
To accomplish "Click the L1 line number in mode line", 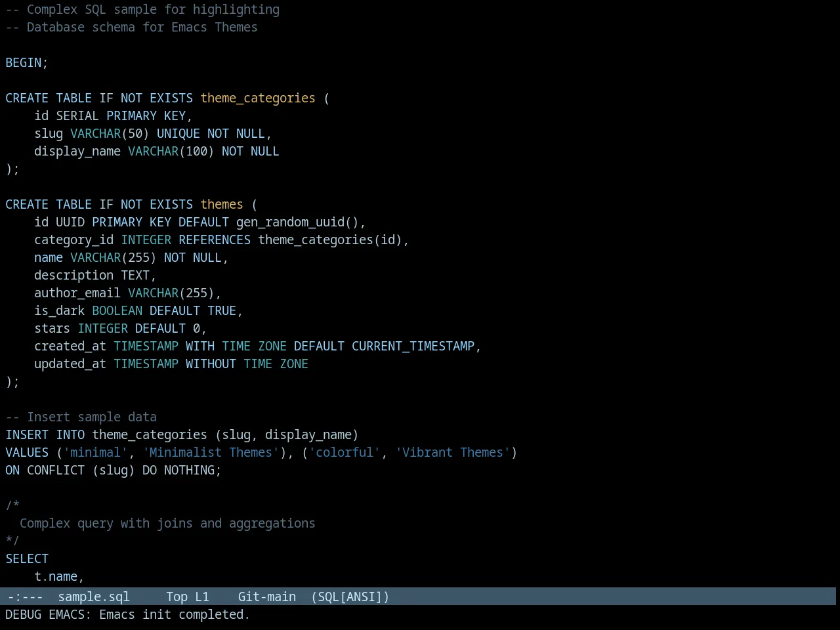I will click(202, 597).
